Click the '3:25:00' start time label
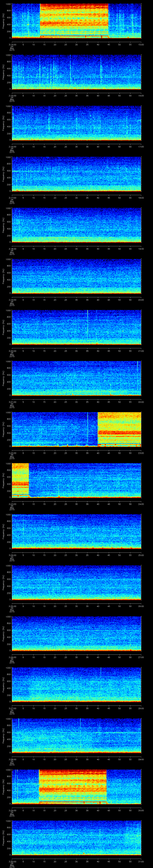This screenshot has height=868, width=153. coord(12,606)
